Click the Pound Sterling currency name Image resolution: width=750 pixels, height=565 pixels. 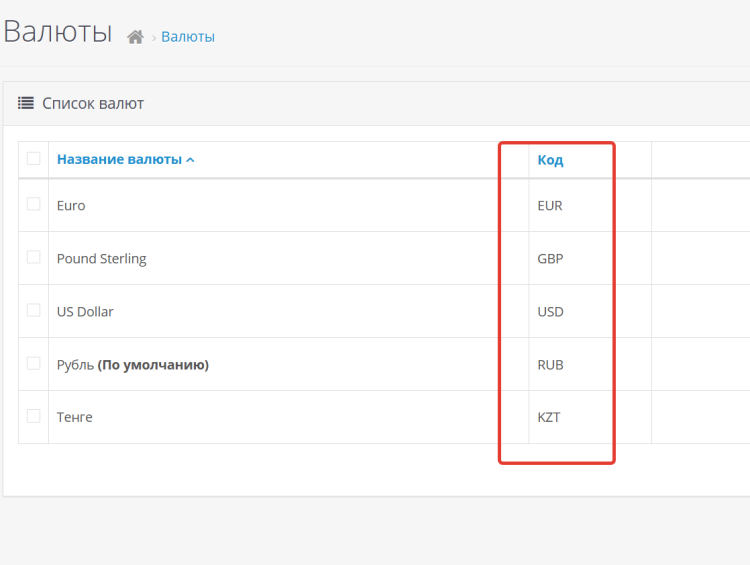[101, 258]
